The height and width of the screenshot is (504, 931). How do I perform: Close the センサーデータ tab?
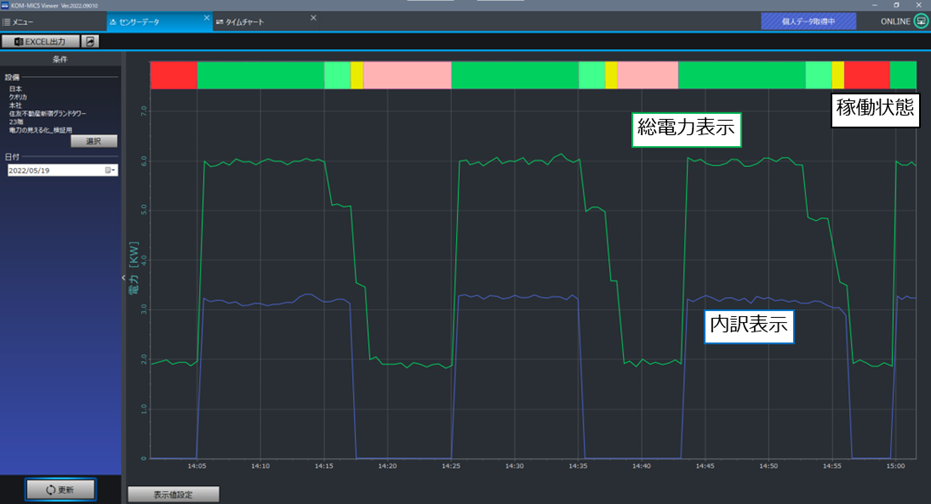click(x=207, y=18)
